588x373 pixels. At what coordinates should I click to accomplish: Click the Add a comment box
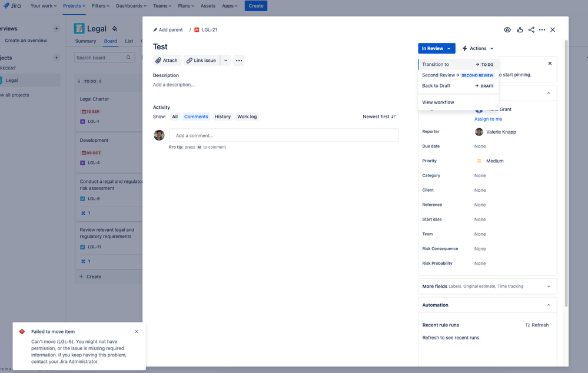(x=284, y=135)
